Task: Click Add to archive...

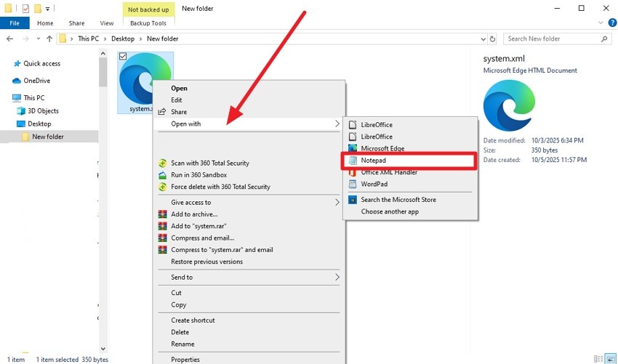Action: (249, 214)
